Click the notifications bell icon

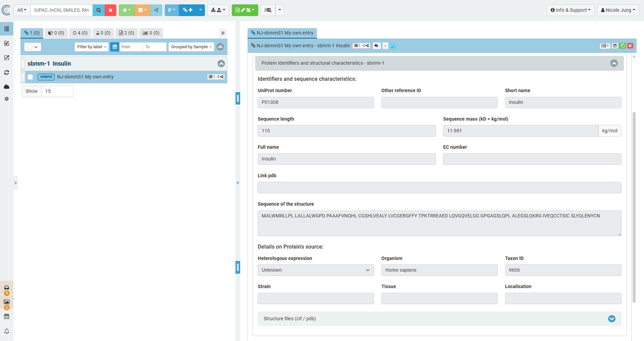(6, 331)
